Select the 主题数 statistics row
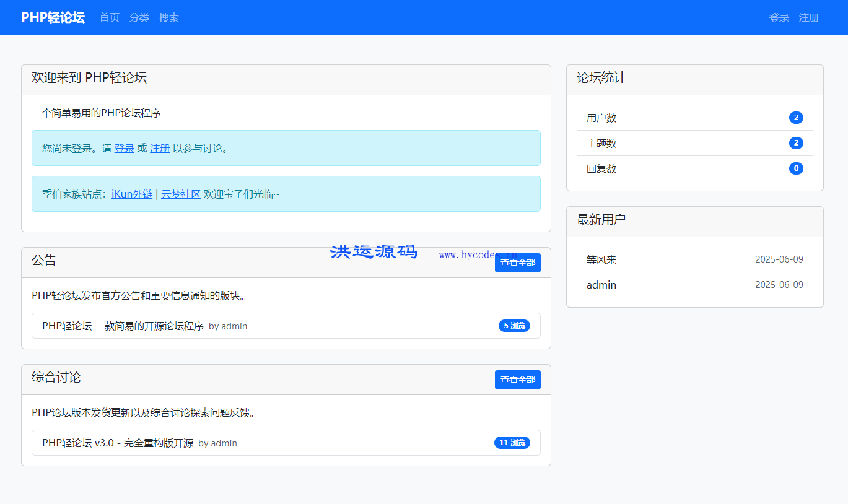 pos(695,143)
